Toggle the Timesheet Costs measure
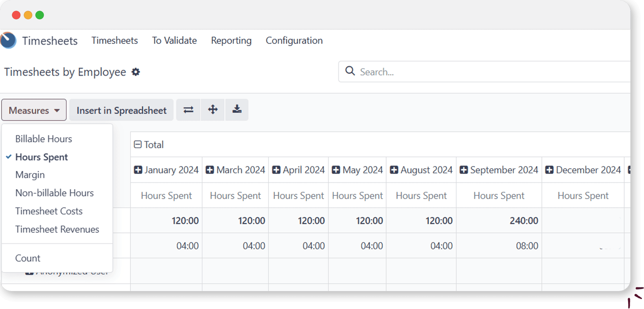Screen dimensions: 644x309 (x=49, y=211)
